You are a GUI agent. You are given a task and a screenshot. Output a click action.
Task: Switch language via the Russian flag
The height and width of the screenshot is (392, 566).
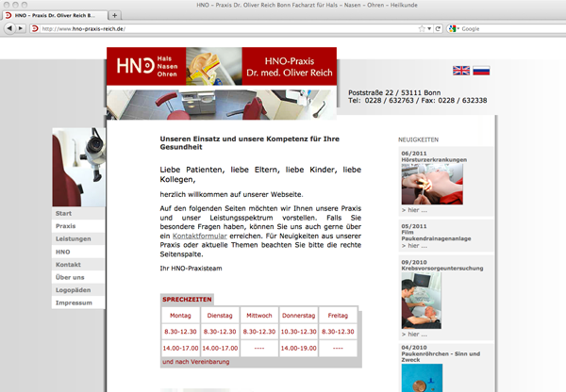pyautogui.click(x=481, y=71)
